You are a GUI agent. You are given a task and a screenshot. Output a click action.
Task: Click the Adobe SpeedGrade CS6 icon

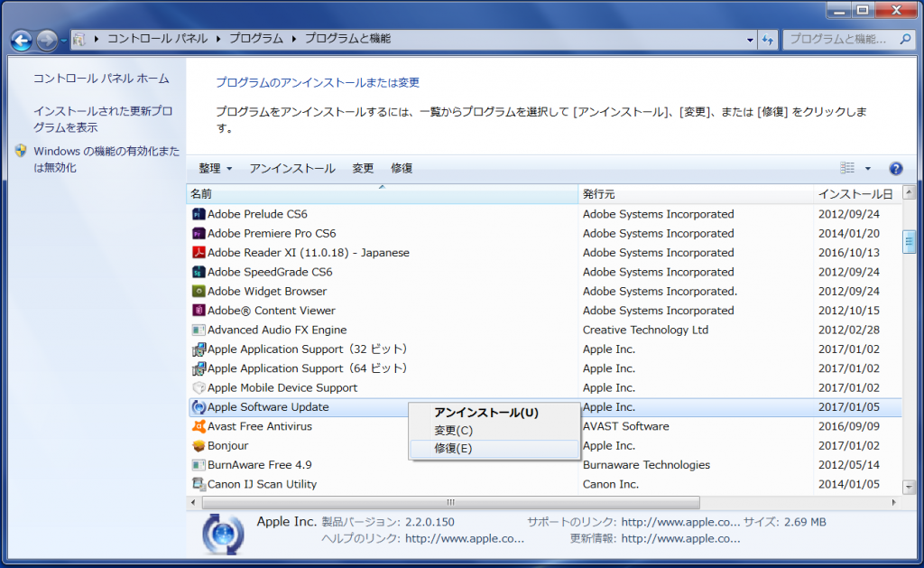coord(199,272)
